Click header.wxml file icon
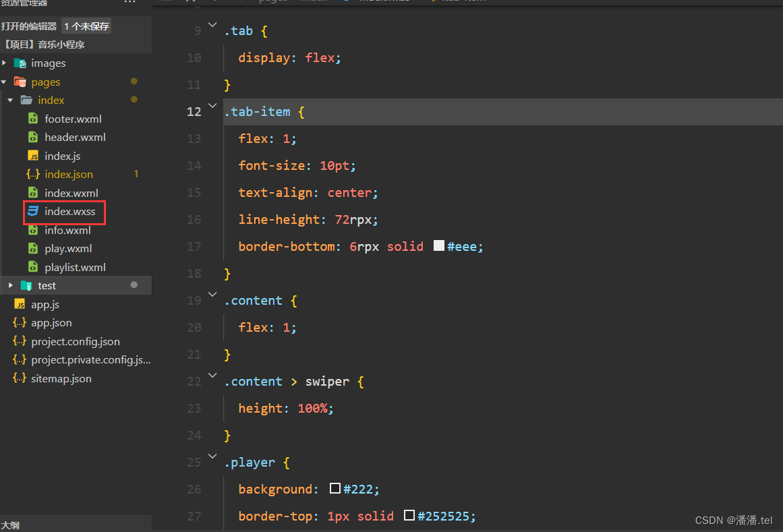This screenshot has height=532, width=783. (x=33, y=138)
